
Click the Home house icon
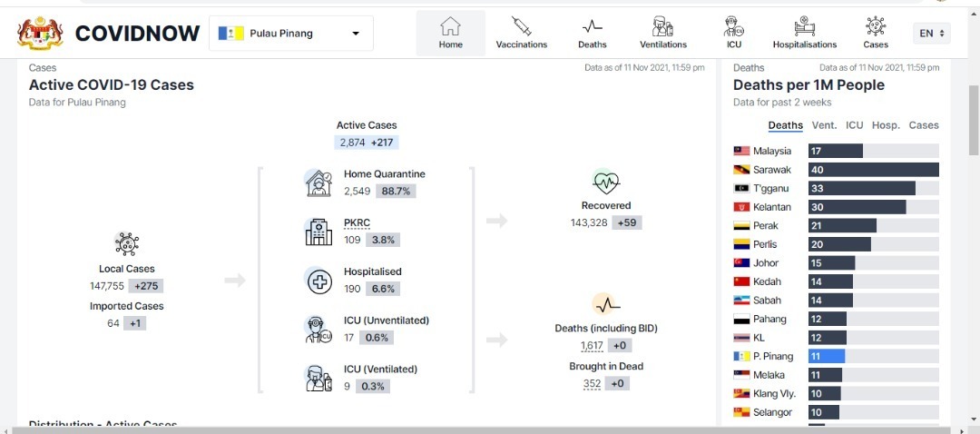[x=450, y=26]
